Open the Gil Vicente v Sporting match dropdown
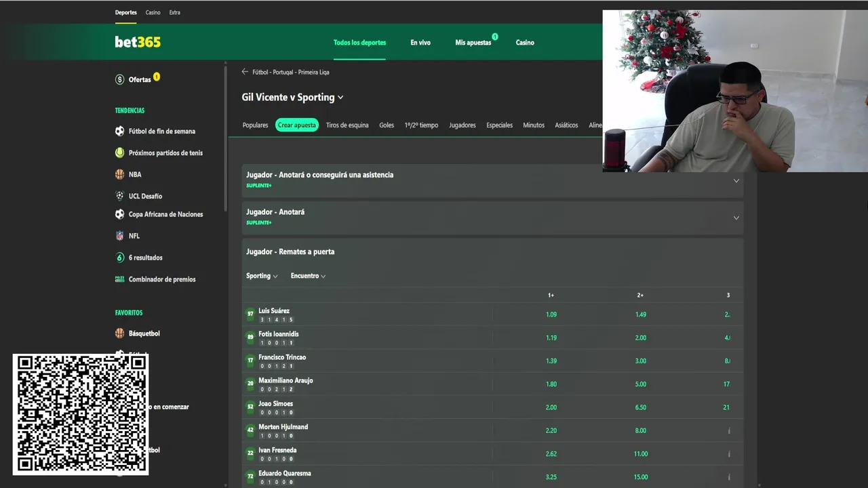This screenshot has height=488, width=868. (x=292, y=98)
